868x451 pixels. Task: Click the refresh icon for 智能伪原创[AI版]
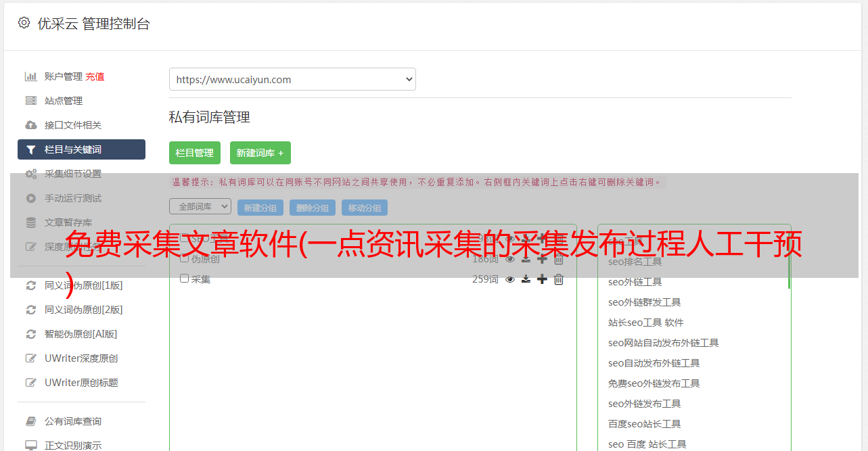(x=30, y=334)
